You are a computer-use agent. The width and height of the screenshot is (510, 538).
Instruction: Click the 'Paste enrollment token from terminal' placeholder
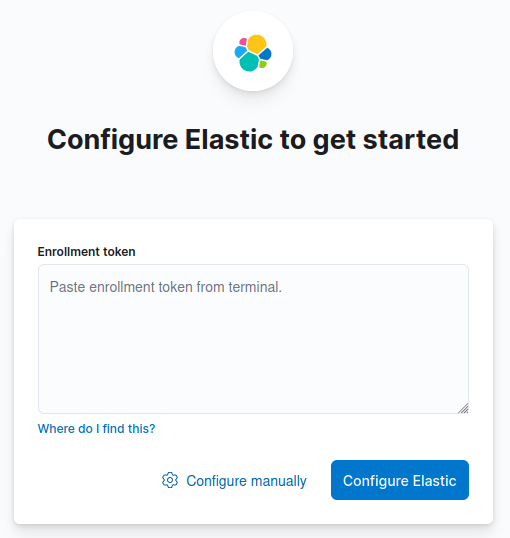[166, 287]
